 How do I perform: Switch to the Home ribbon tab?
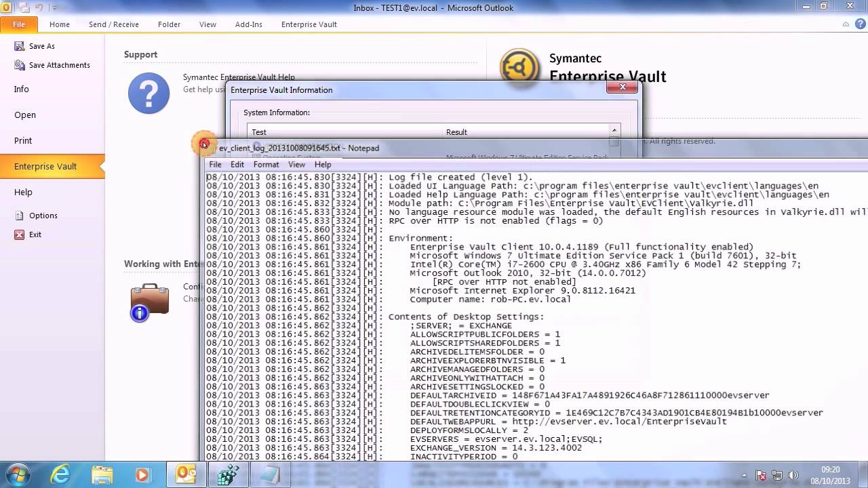60,24
